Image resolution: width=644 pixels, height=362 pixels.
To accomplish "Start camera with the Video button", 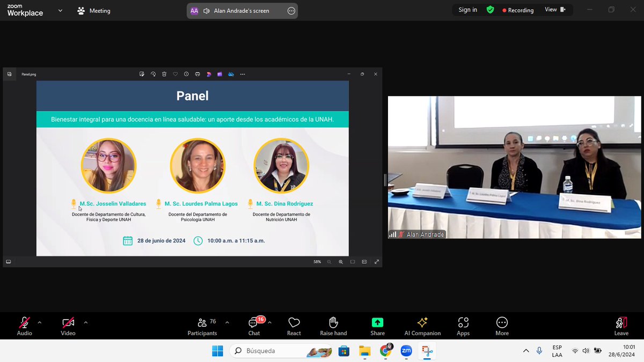I will [68, 326].
